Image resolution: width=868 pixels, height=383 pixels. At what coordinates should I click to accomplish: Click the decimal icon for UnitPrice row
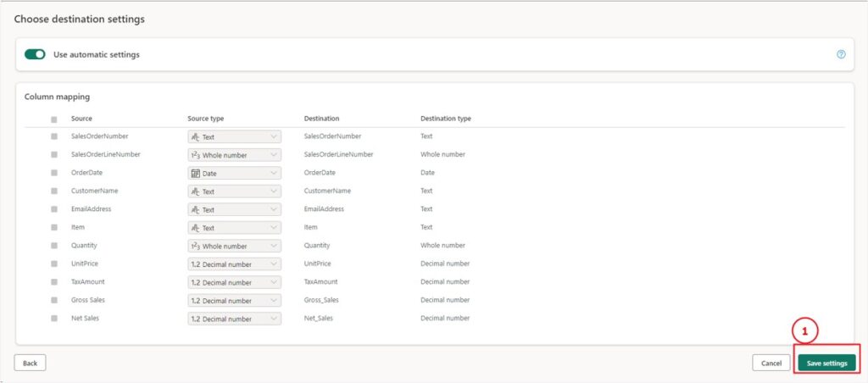195,264
